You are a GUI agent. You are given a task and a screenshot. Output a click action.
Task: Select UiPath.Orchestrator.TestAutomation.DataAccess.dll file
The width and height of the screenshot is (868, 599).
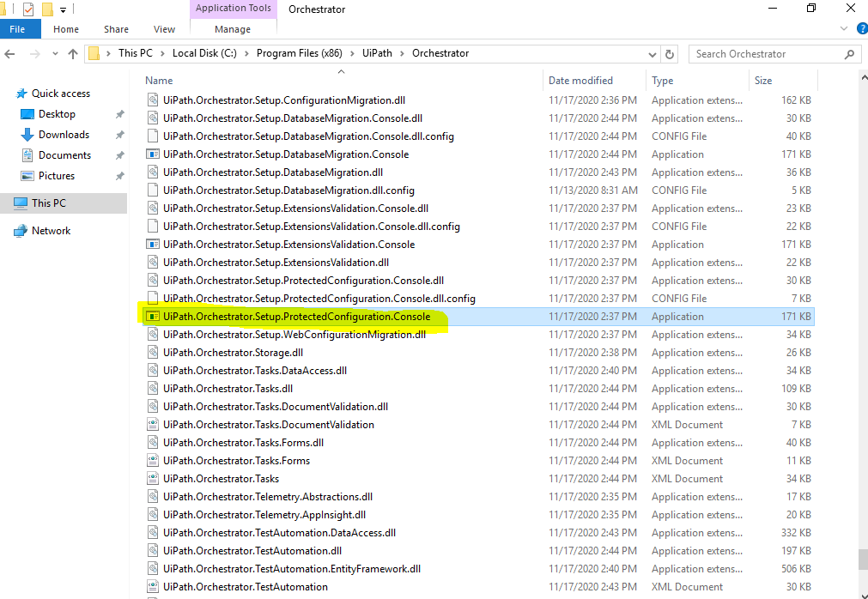pos(479,533)
